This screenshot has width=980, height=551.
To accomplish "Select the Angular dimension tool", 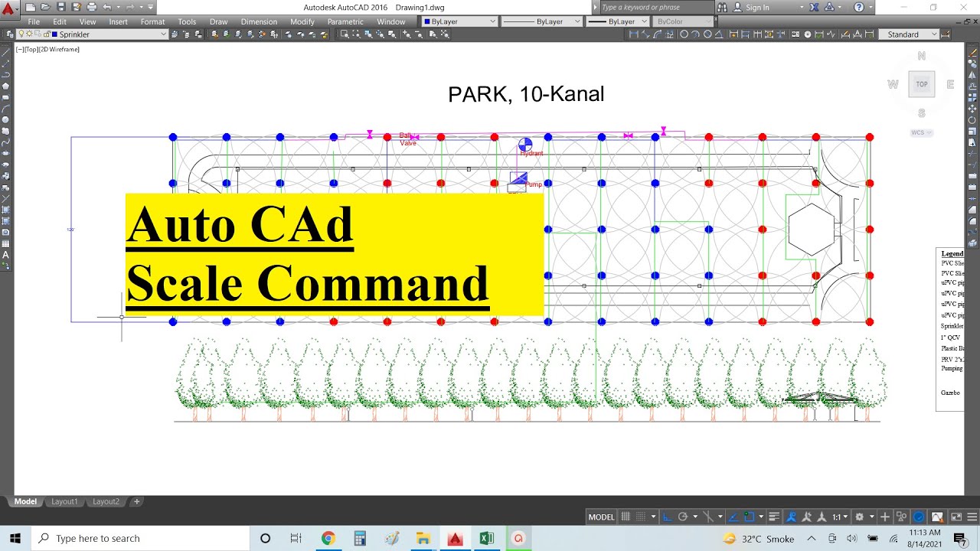I will [x=719, y=34].
